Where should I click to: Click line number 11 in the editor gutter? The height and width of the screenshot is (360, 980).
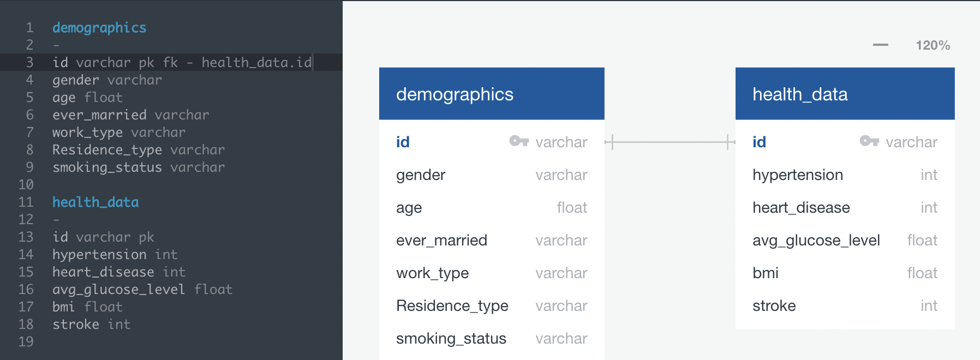26,202
